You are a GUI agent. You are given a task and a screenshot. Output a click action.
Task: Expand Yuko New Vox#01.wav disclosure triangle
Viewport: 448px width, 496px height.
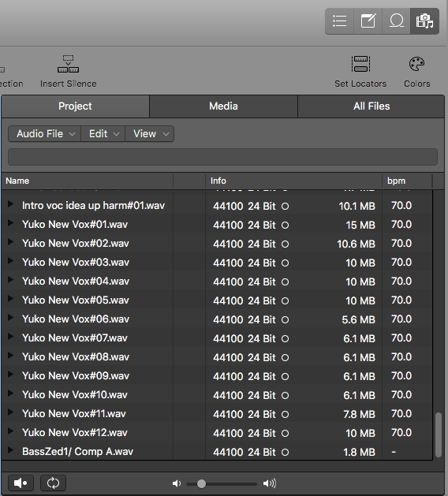pyautogui.click(x=10, y=223)
